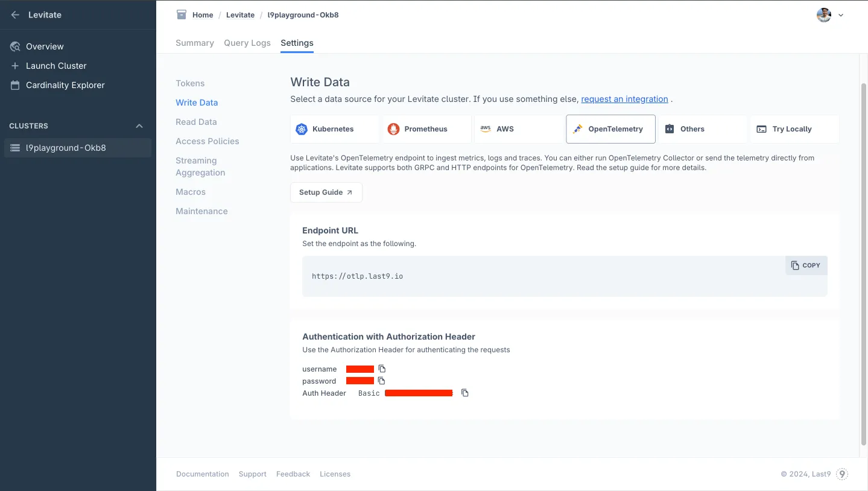Switch to the Query Logs tab
The width and height of the screenshot is (868, 491).
click(247, 43)
